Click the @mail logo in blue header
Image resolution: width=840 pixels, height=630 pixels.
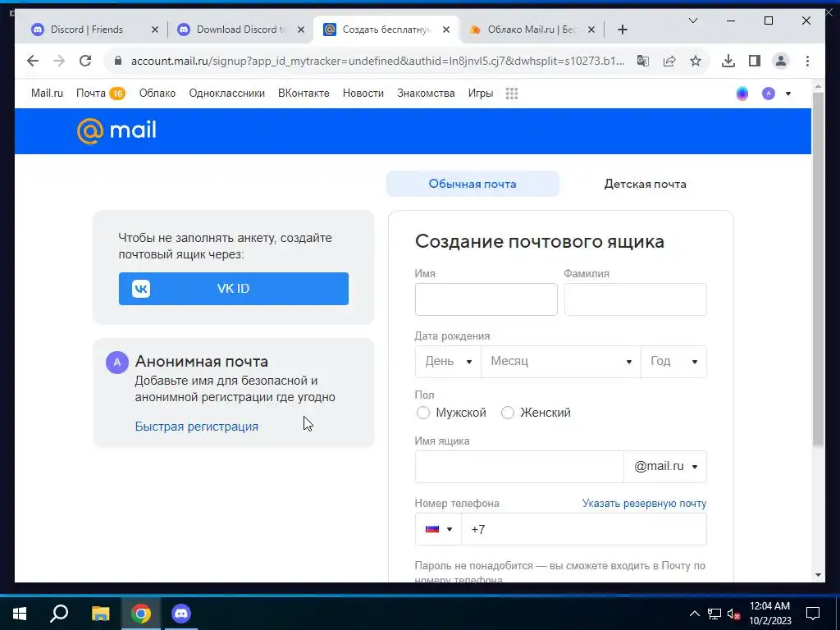(116, 131)
